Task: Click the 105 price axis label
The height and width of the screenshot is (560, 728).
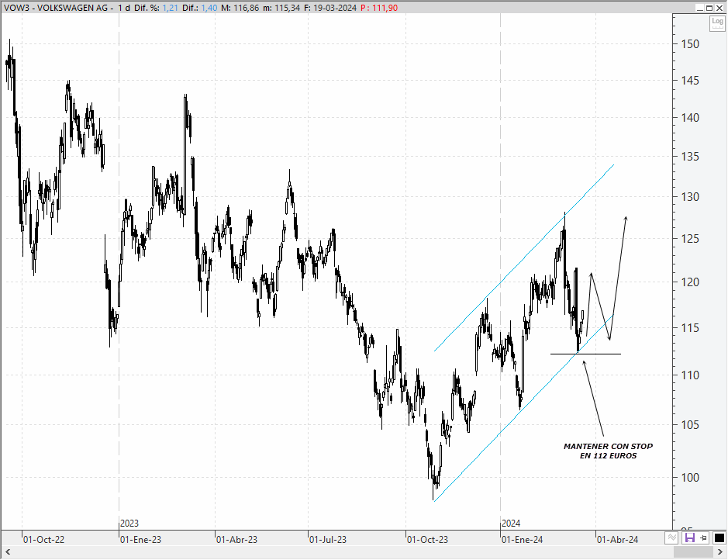Action: tap(690, 425)
